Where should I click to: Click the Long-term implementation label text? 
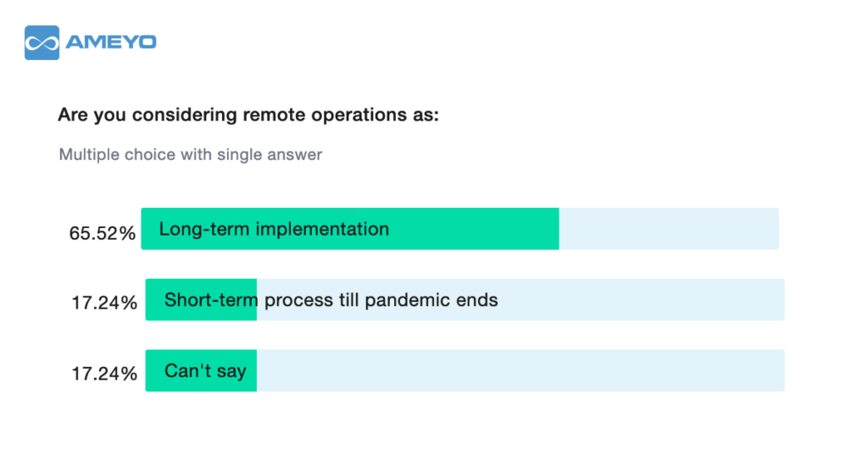[x=274, y=229]
